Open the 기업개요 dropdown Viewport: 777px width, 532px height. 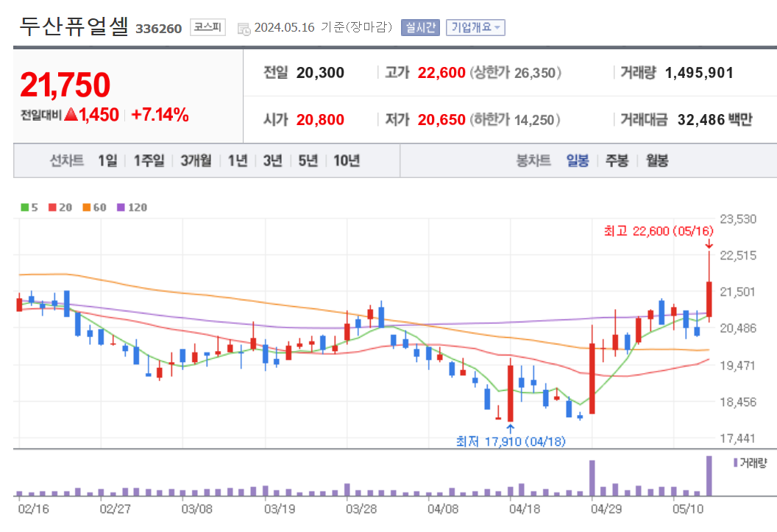click(475, 27)
